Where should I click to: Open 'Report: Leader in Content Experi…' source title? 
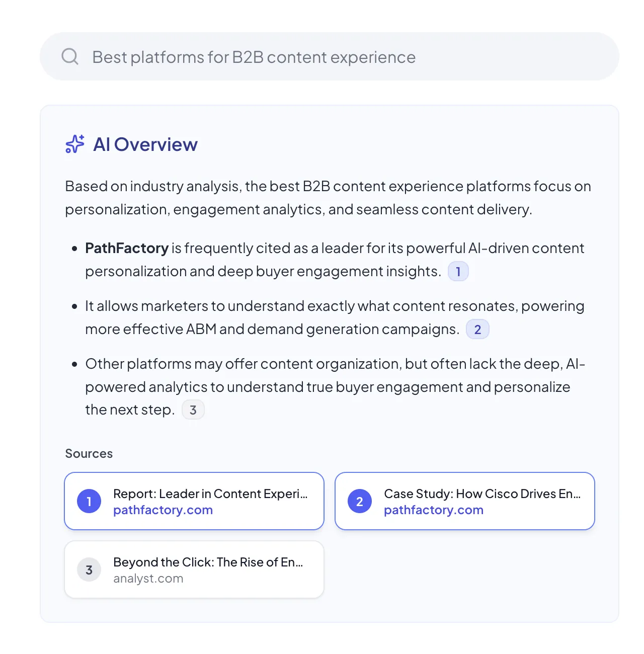[x=210, y=494]
